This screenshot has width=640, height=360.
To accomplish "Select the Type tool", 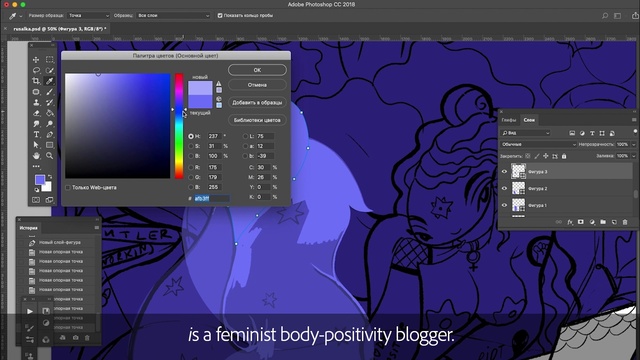I will coord(36,134).
